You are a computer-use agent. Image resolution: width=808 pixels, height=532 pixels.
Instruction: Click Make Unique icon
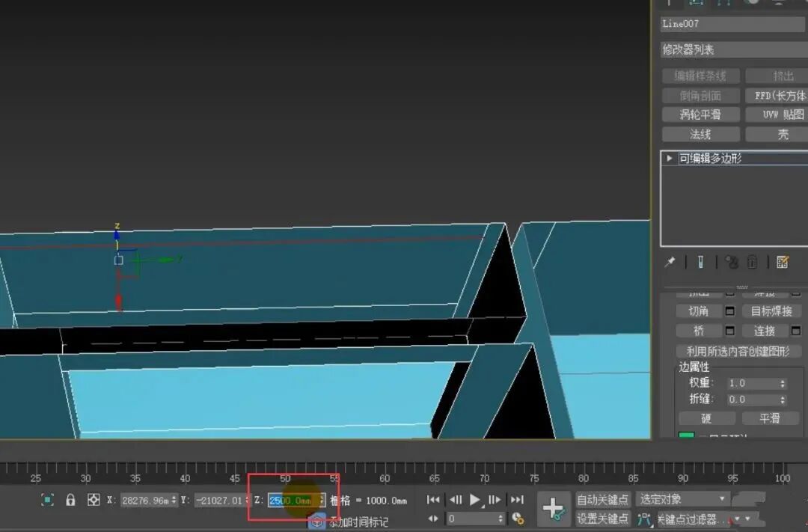[731, 262]
